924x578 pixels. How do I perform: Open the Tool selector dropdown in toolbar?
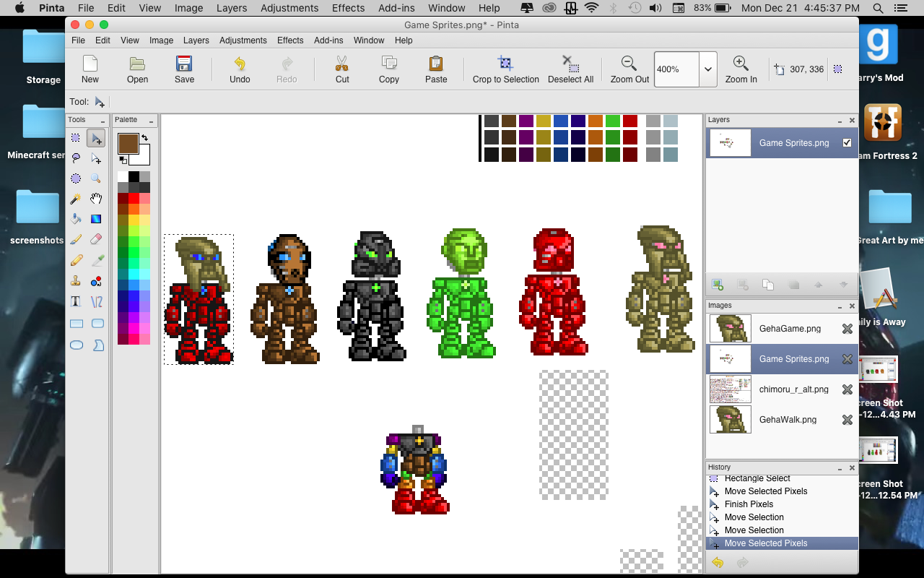click(x=100, y=102)
